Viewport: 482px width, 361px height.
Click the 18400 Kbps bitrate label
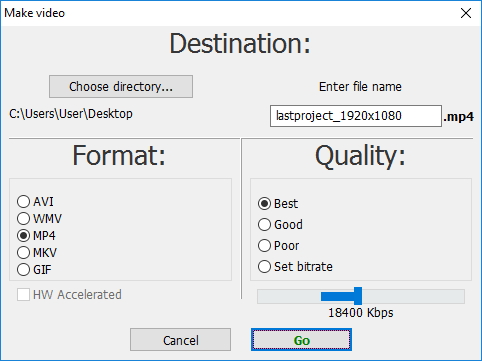361,313
